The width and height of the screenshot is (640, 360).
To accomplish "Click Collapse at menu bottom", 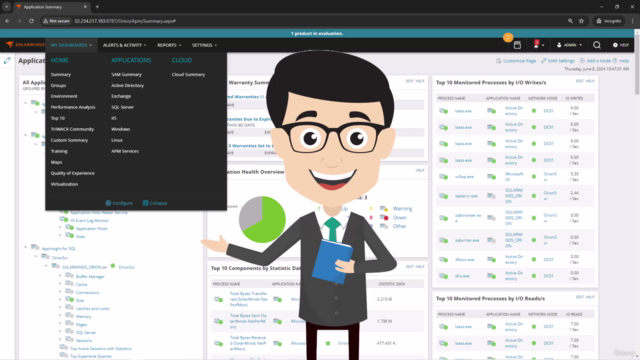I will pyautogui.click(x=155, y=203).
